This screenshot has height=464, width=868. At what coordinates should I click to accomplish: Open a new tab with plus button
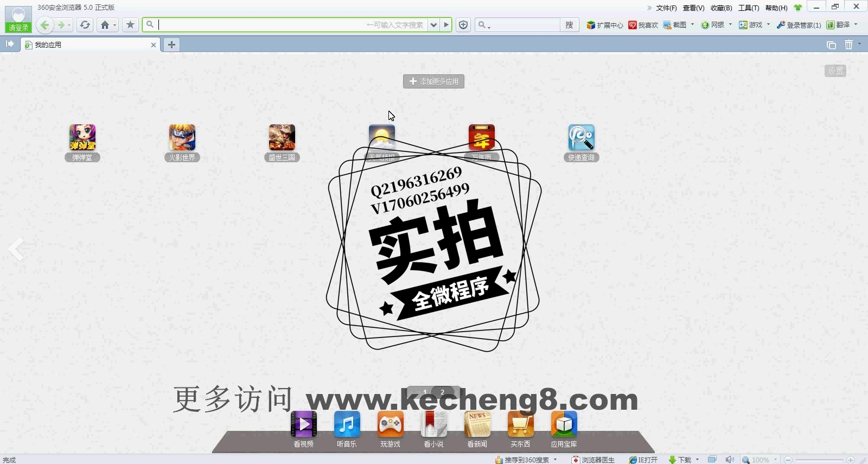[x=171, y=45]
